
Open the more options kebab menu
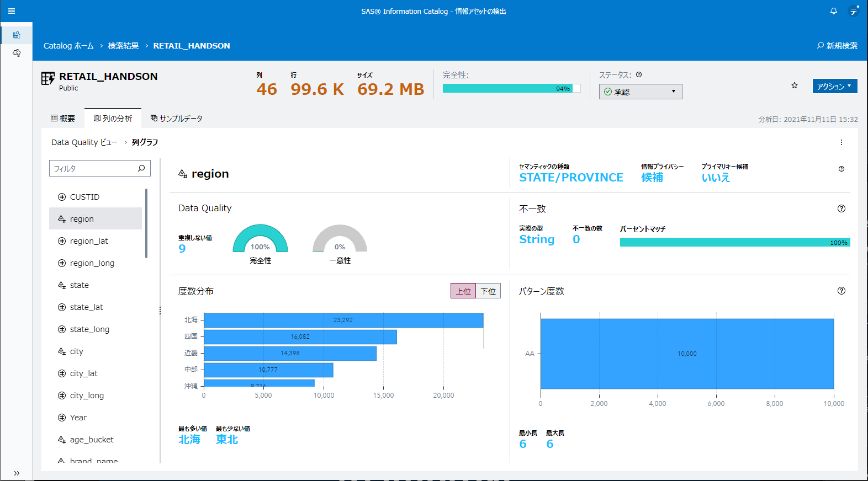(x=841, y=142)
